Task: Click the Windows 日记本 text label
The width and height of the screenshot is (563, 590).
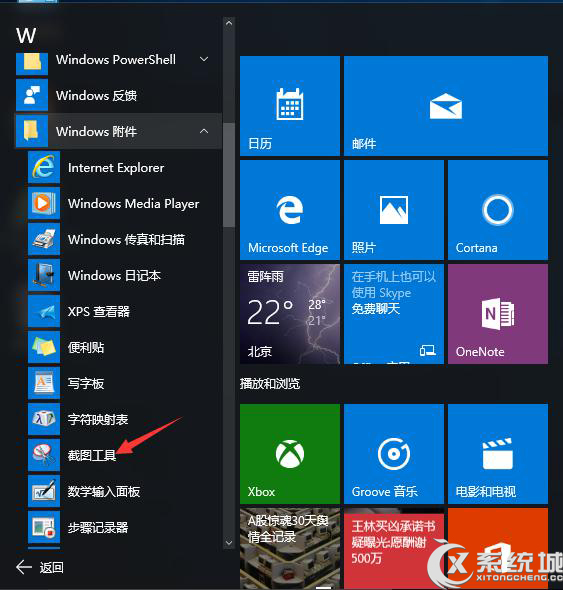Action: [114, 275]
